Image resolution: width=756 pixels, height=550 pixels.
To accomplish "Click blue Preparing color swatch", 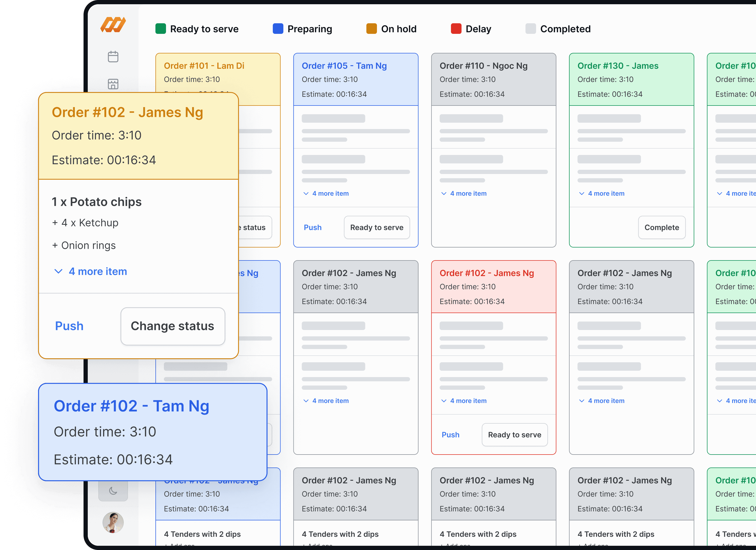I will [278, 29].
